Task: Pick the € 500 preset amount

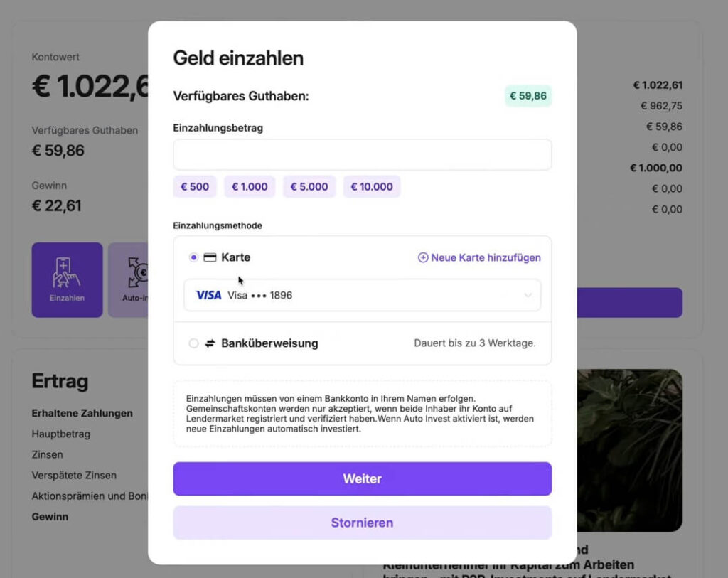Action: (195, 187)
